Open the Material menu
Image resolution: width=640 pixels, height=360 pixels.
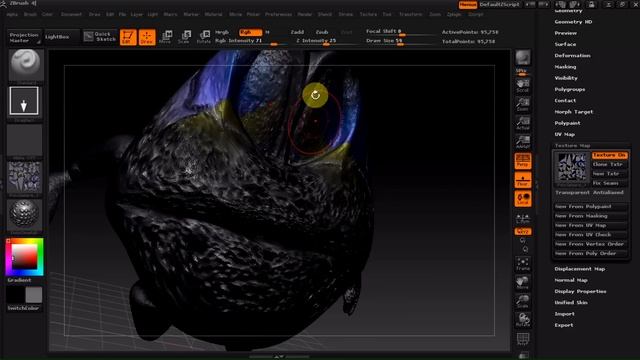(213, 14)
